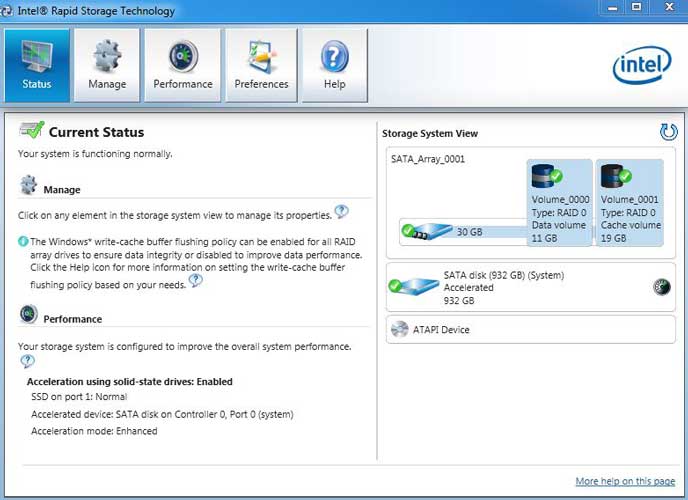
Task: Open the More help on this page link
Action: click(625, 481)
